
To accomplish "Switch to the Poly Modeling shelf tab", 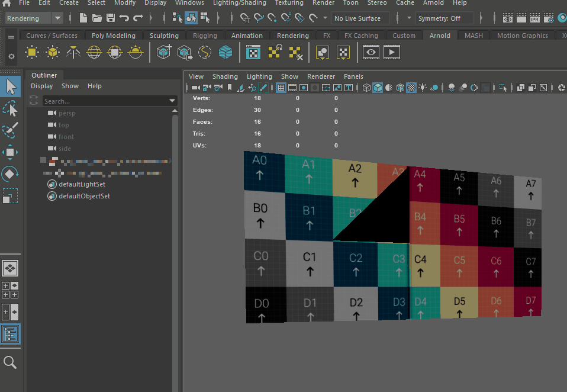I will (x=113, y=36).
